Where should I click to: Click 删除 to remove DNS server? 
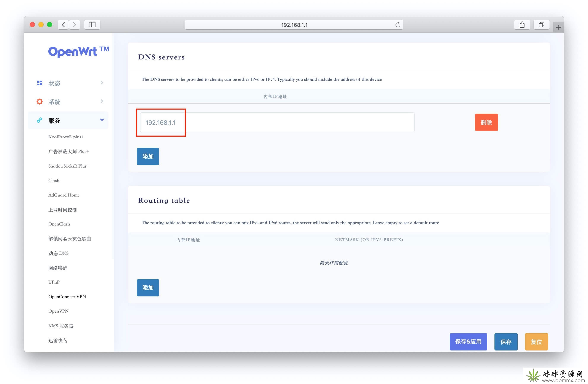coord(486,122)
